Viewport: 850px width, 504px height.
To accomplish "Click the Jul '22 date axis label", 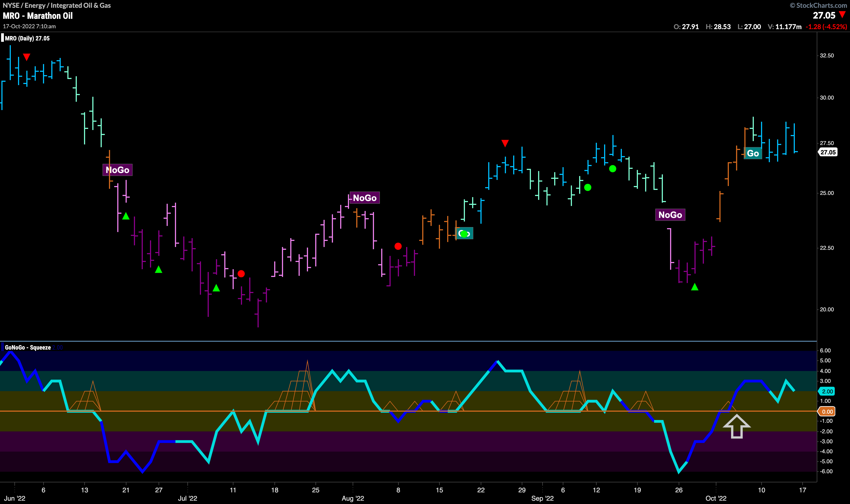I will point(187,498).
